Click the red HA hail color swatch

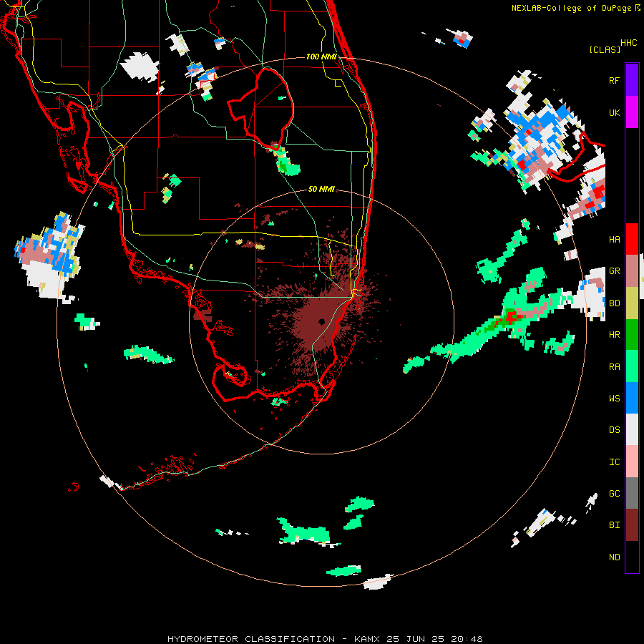pos(632,239)
